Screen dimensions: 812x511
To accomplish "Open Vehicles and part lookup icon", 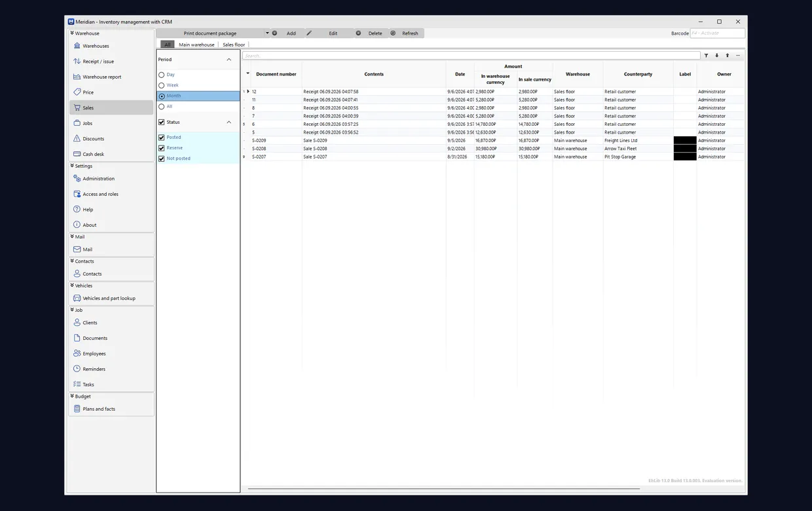I will [77, 298].
